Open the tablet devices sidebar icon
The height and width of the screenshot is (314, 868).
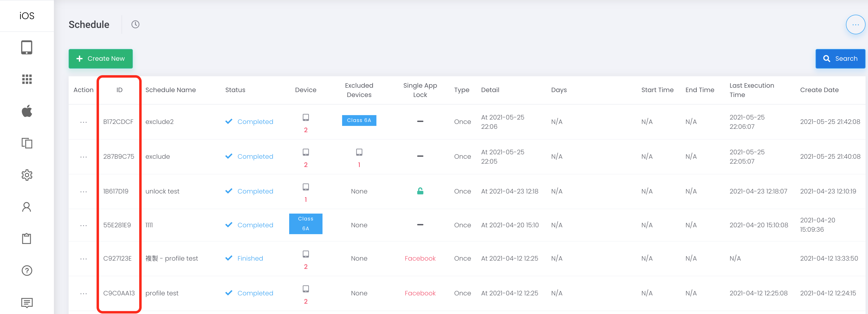click(x=27, y=48)
